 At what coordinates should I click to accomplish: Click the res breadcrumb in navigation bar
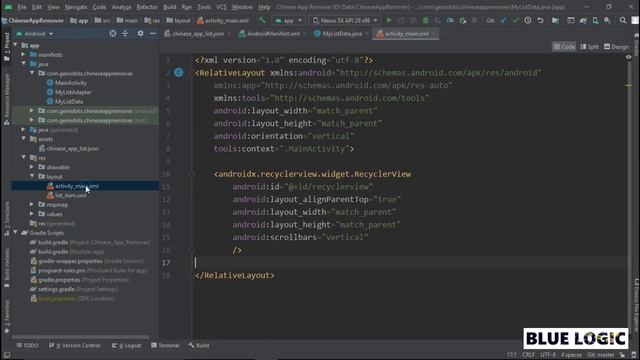pyautogui.click(x=152, y=20)
